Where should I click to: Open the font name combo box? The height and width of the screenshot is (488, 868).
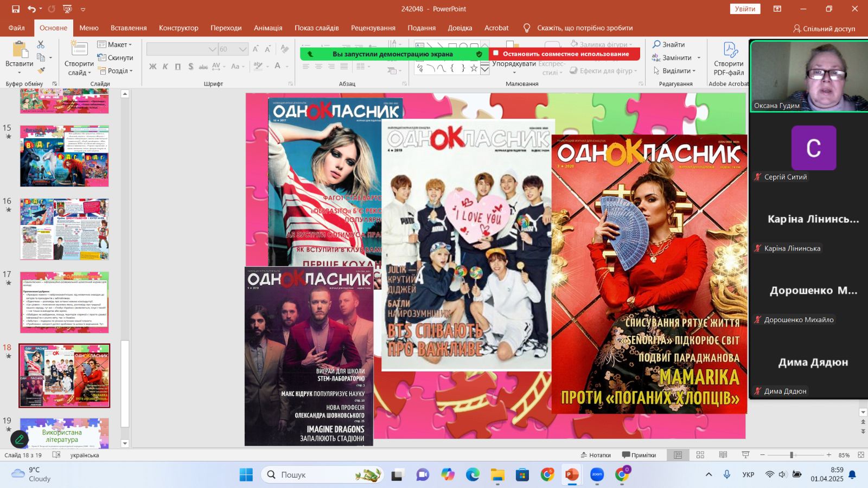point(182,49)
